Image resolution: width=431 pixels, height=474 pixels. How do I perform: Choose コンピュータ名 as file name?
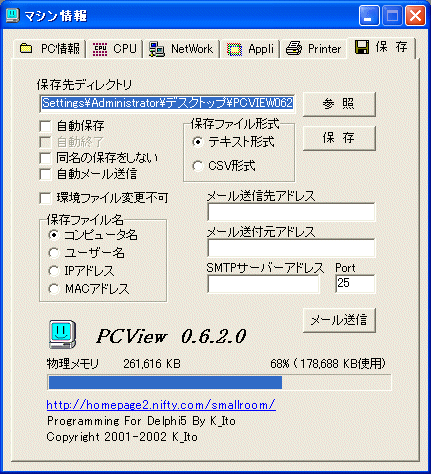point(54,235)
